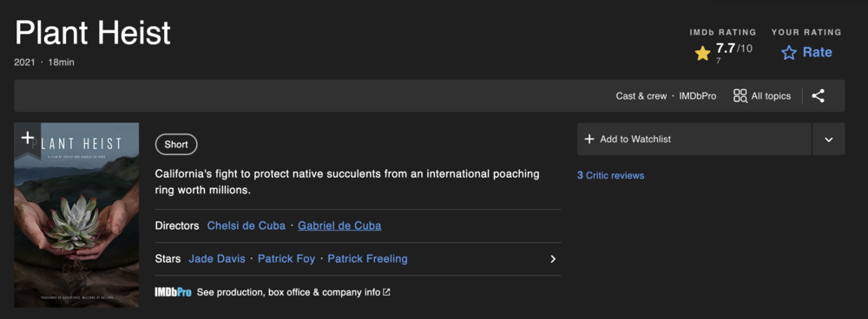Click the plus ribbon on the poster
Screen dimensions: 868x319
(x=27, y=138)
